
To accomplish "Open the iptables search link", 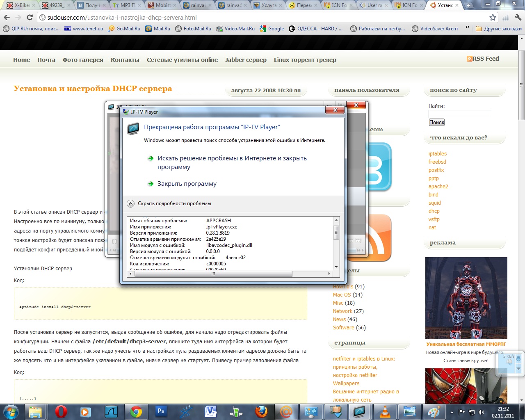I will coord(438,154).
